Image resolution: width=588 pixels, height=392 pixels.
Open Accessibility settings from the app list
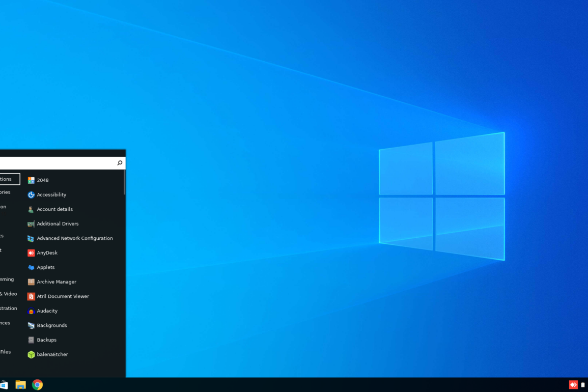pos(51,195)
